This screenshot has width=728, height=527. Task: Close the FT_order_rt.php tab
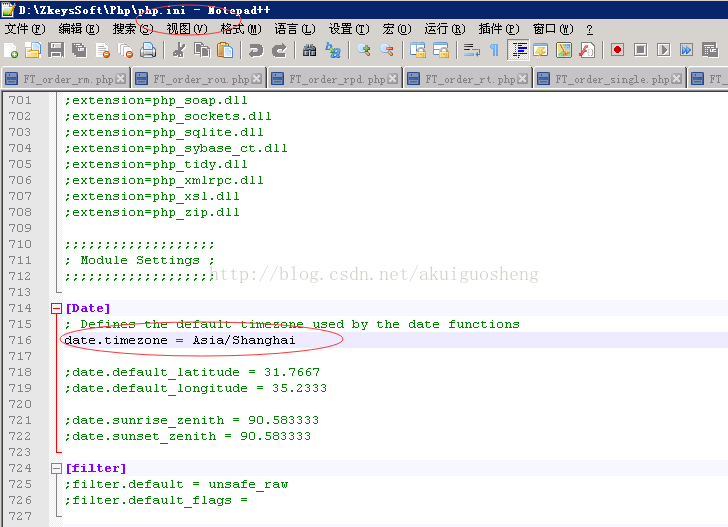pos(522,79)
